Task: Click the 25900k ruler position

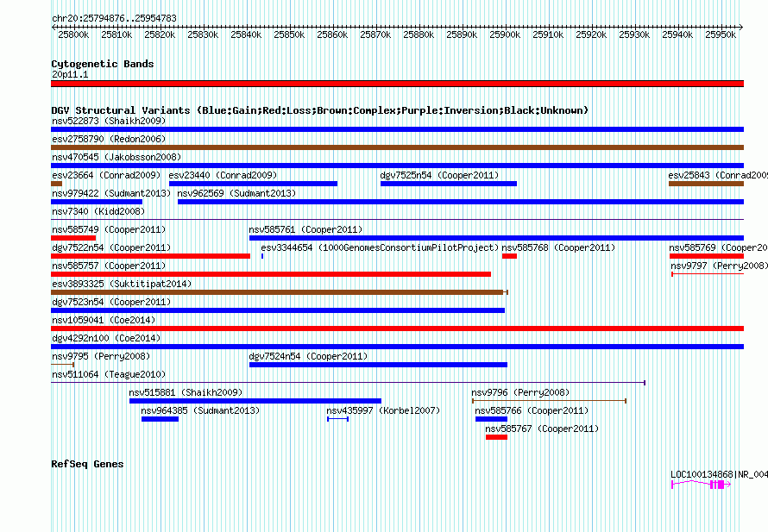Action: coord(505,34)
